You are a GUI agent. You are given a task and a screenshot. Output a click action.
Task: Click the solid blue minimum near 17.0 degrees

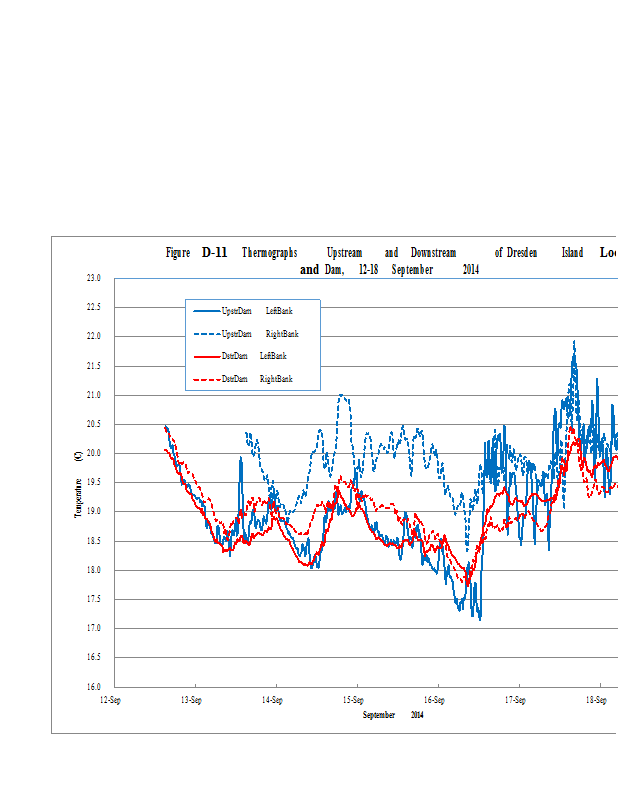480,619
